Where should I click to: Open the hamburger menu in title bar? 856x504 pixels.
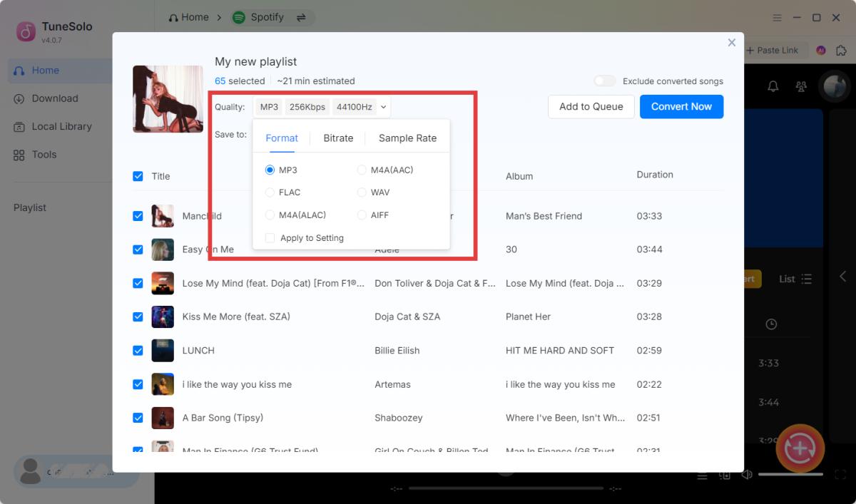[778, 17]
